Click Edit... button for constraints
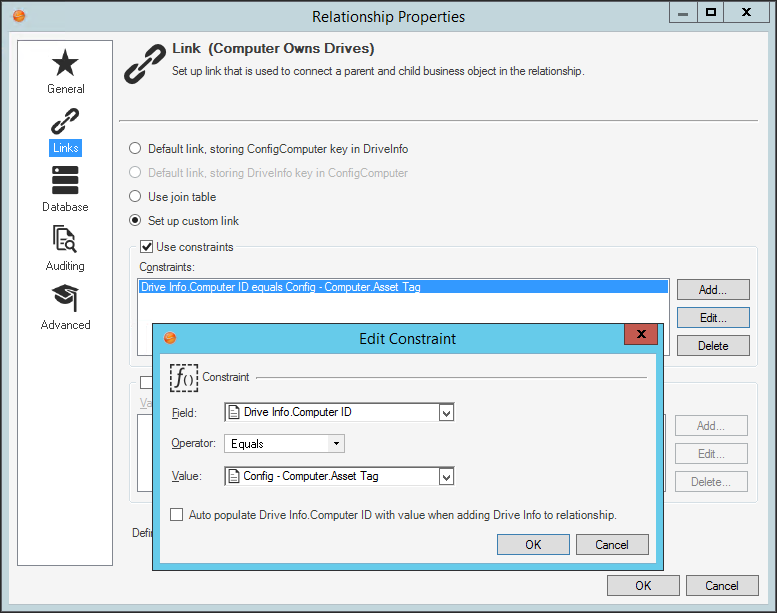 [713, 318]
